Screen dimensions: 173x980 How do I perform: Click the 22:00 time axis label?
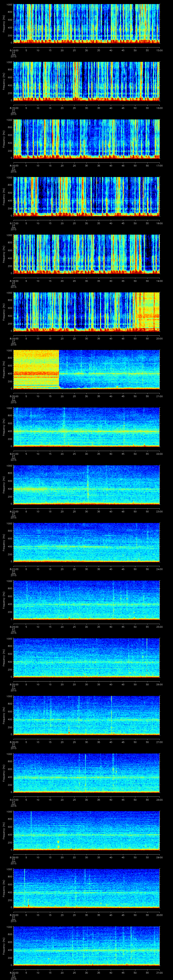pos(160,454)
